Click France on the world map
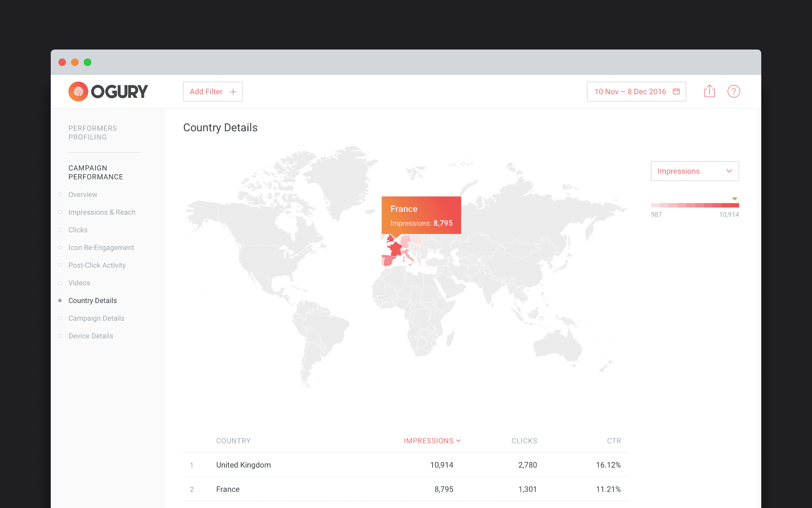 396,250
